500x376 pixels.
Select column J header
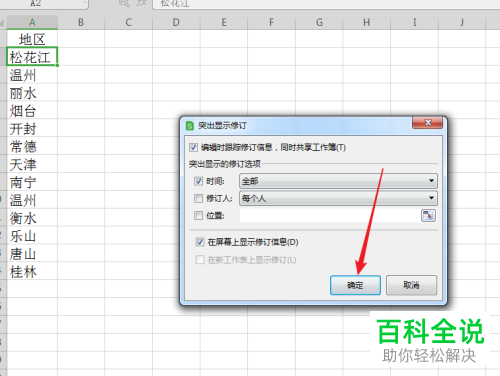pos(462,22)
